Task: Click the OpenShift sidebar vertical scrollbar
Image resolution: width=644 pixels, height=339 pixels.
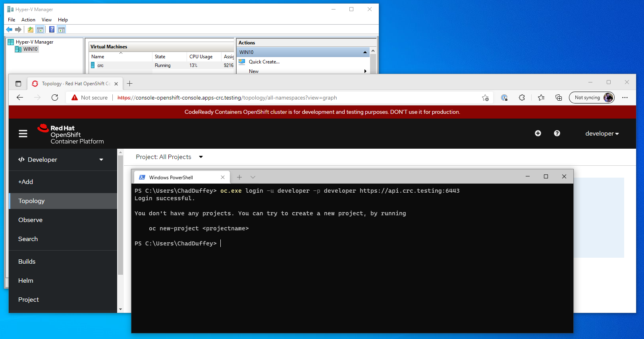Action: tap(120, 215)
